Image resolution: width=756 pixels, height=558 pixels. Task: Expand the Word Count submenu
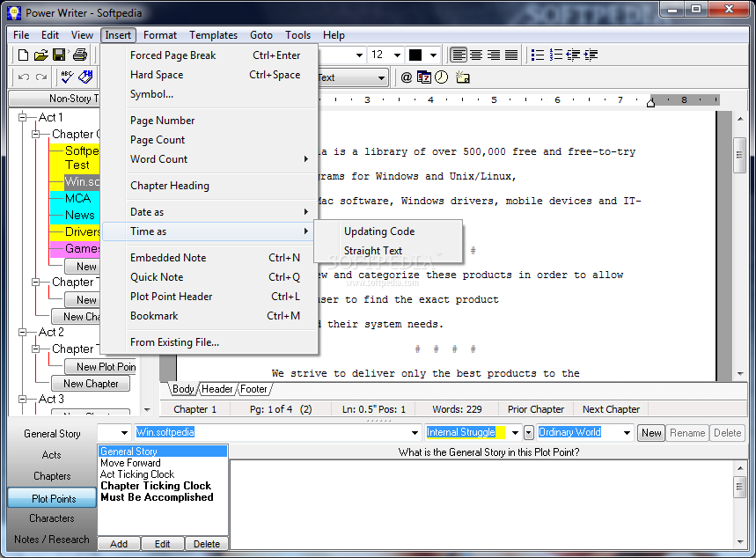[x=209, y=159]
